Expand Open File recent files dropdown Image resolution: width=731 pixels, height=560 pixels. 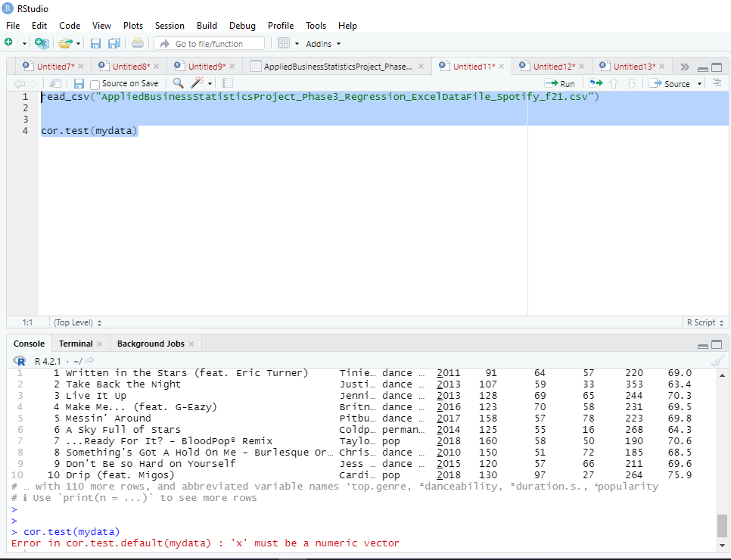pyautogui.click(x=77, y=44)
